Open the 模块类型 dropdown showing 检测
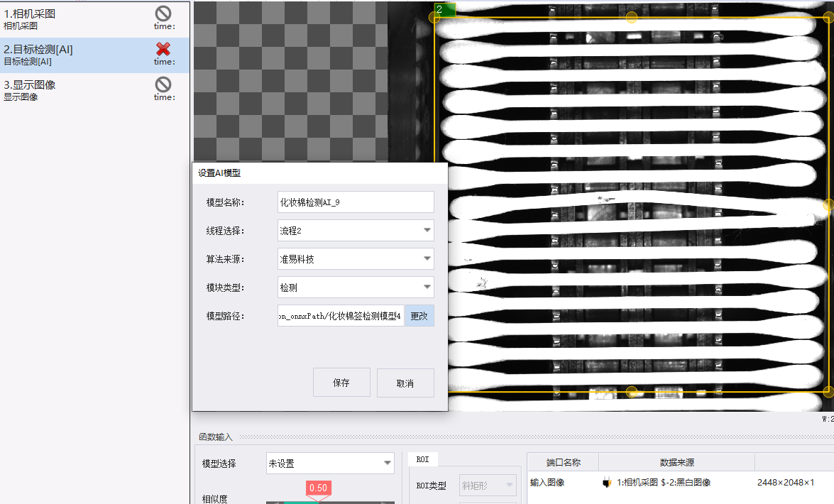834x504 pixels. coord(356,287)
